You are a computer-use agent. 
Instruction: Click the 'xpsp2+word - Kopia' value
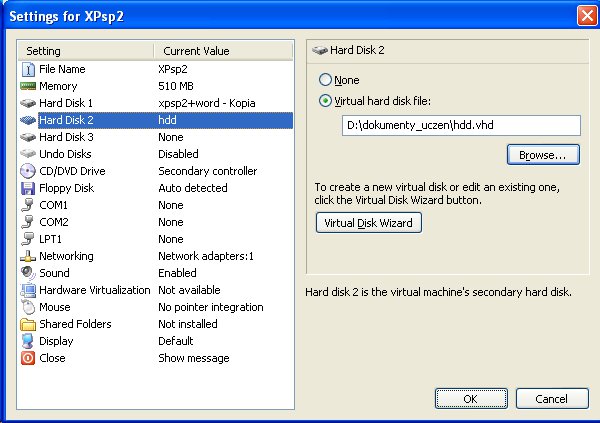[207, 103]
